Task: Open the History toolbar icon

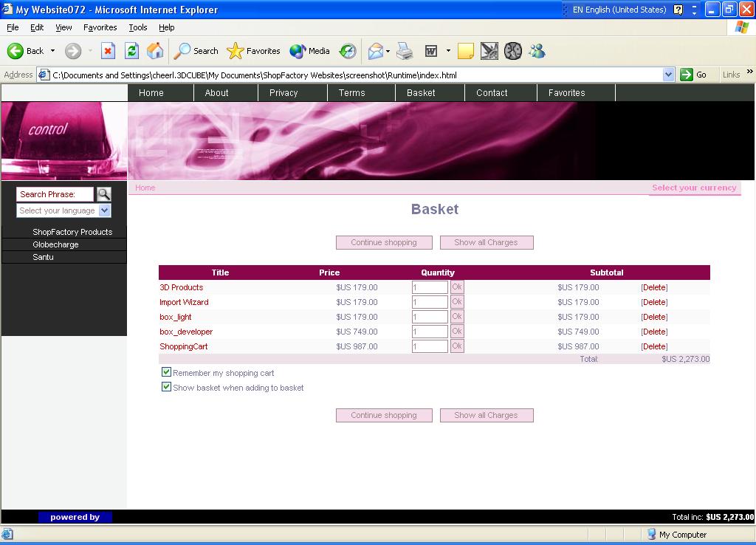Action: tap(348, 51)
